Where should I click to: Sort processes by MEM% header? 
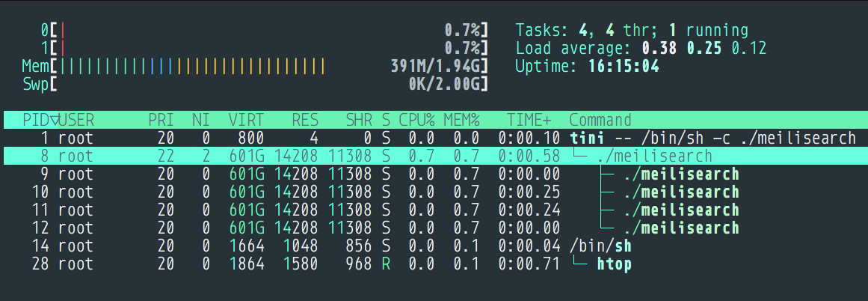tap(462, 120)
